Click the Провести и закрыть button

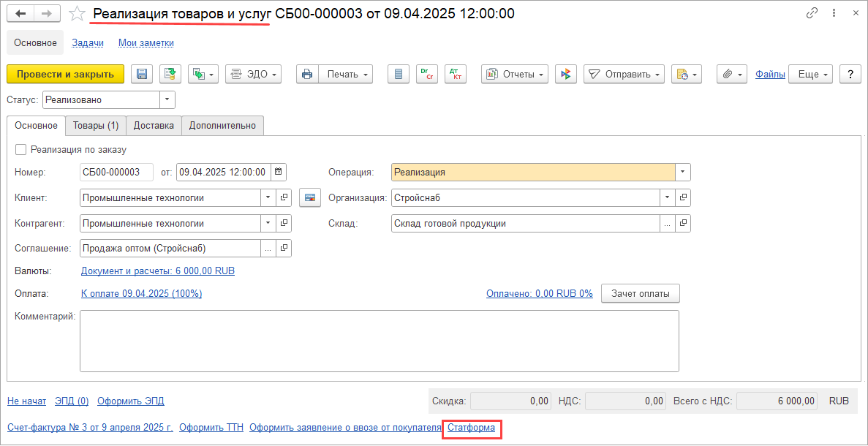click(65, 74)
